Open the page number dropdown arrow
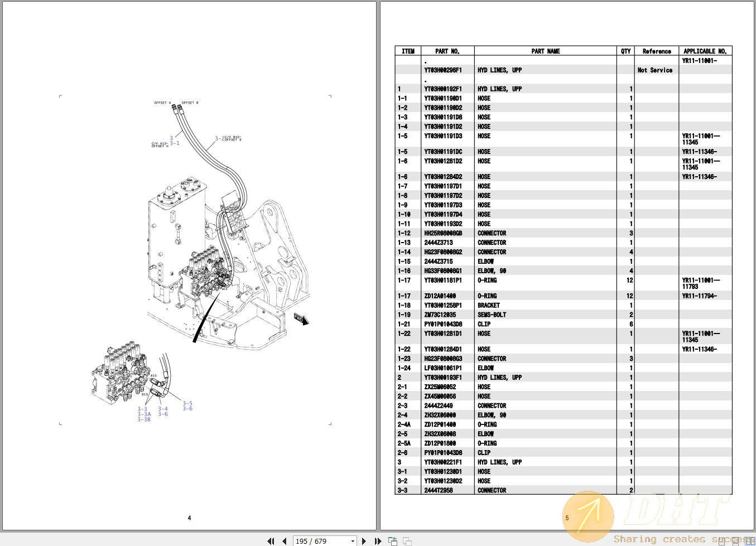The width and height of the screenshot is (756, 546). [353, 541]
